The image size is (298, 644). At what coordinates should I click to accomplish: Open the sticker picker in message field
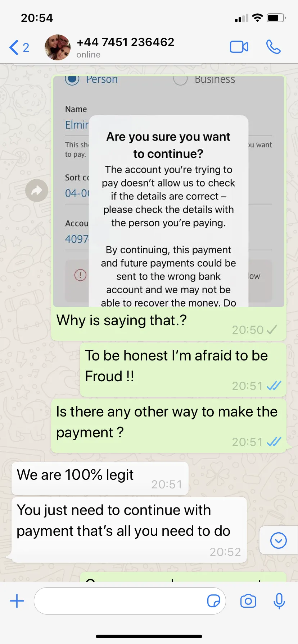(214, 601)
